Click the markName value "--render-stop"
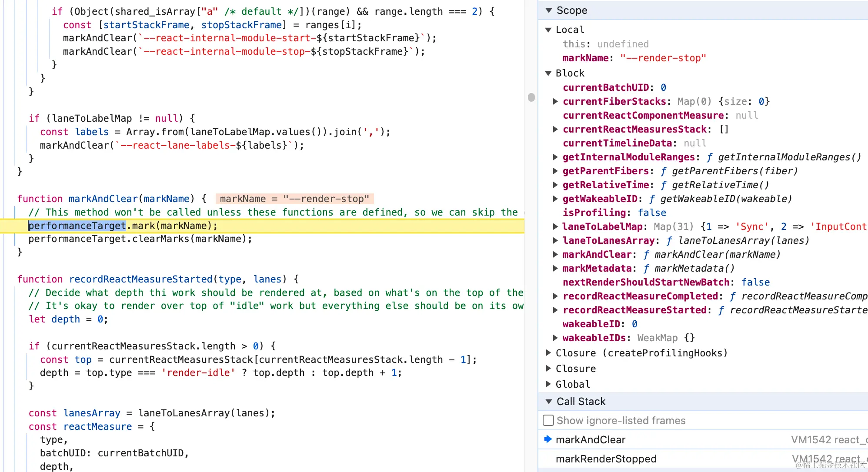868x472 pixels. click(663, 58)
